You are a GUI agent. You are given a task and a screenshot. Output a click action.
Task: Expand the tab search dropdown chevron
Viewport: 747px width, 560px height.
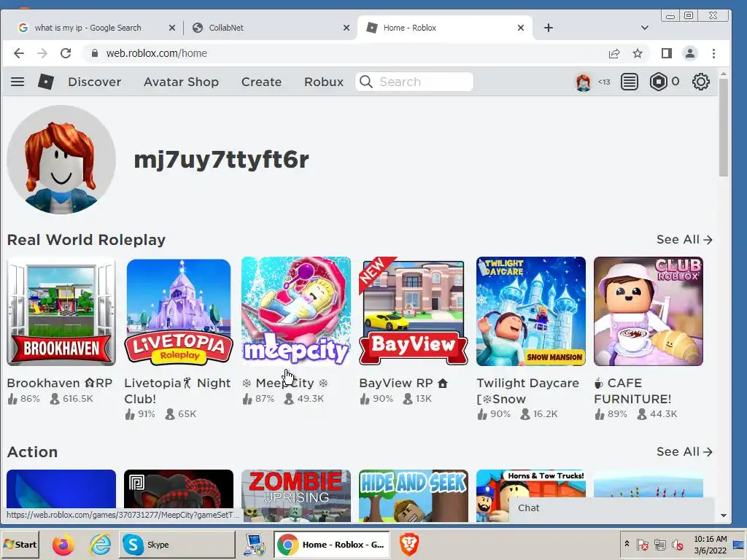coord(645,28)
